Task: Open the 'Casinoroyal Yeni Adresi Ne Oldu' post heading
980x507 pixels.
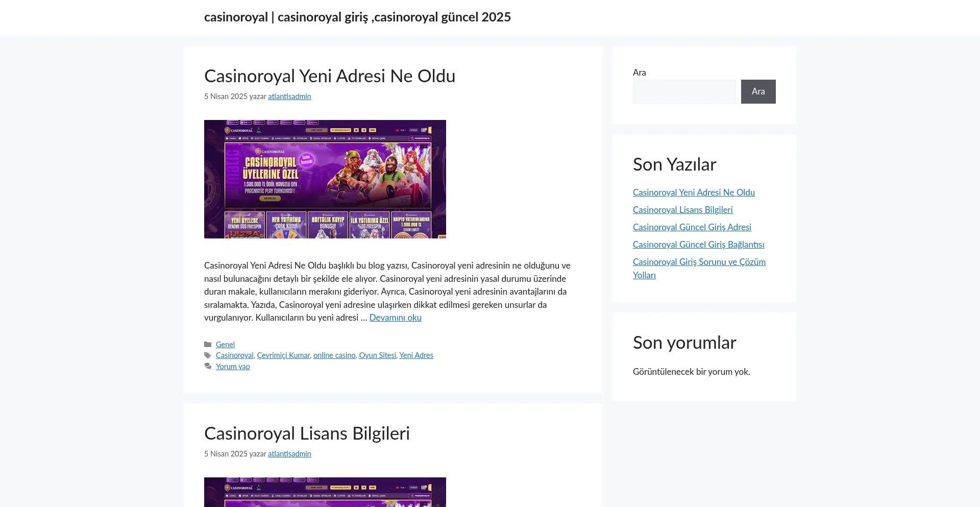Action: (329, 76)
